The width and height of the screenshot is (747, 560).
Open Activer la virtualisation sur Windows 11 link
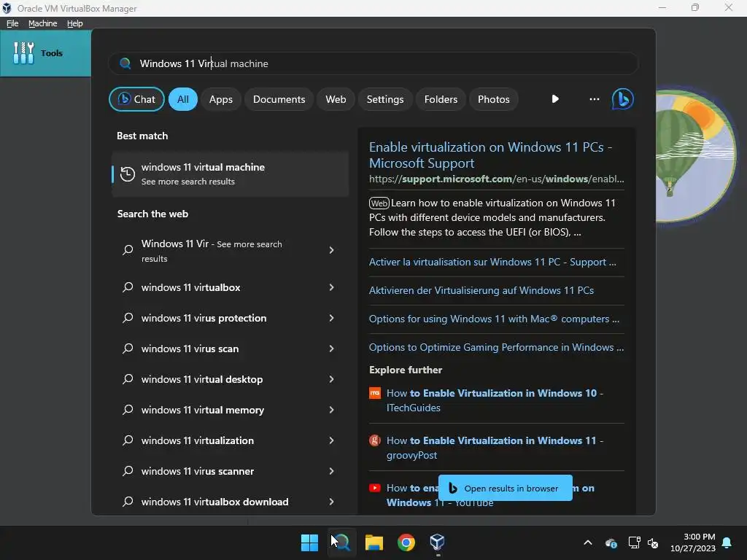[x=492, y=262]
